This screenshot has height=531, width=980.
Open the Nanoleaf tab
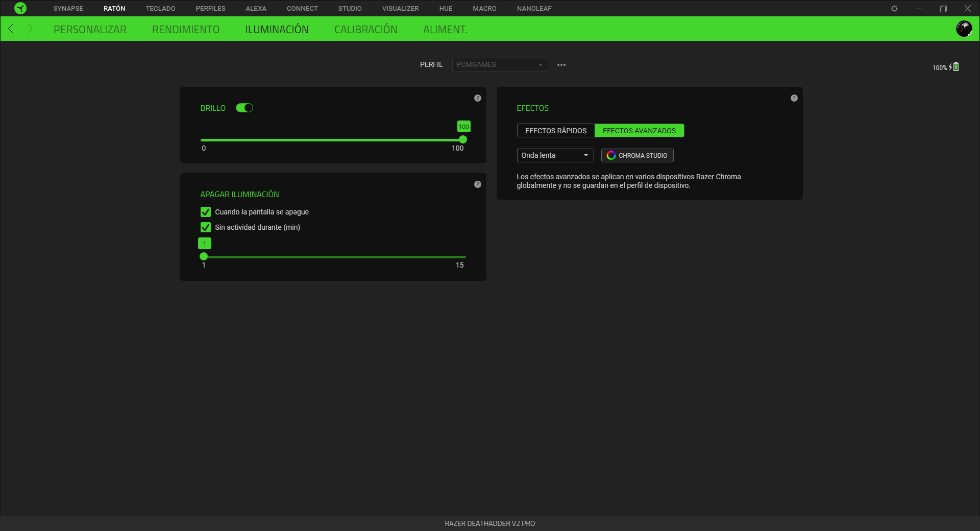tap(534, 9)
